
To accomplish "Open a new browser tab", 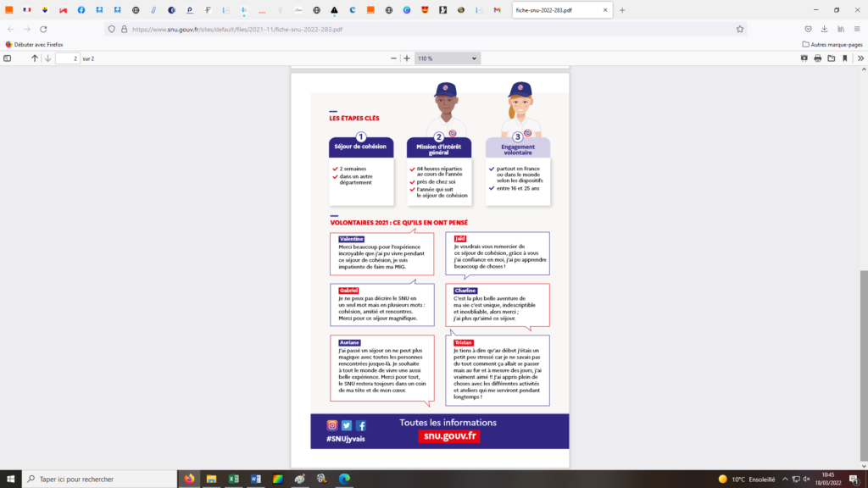I will pos(622,10).
